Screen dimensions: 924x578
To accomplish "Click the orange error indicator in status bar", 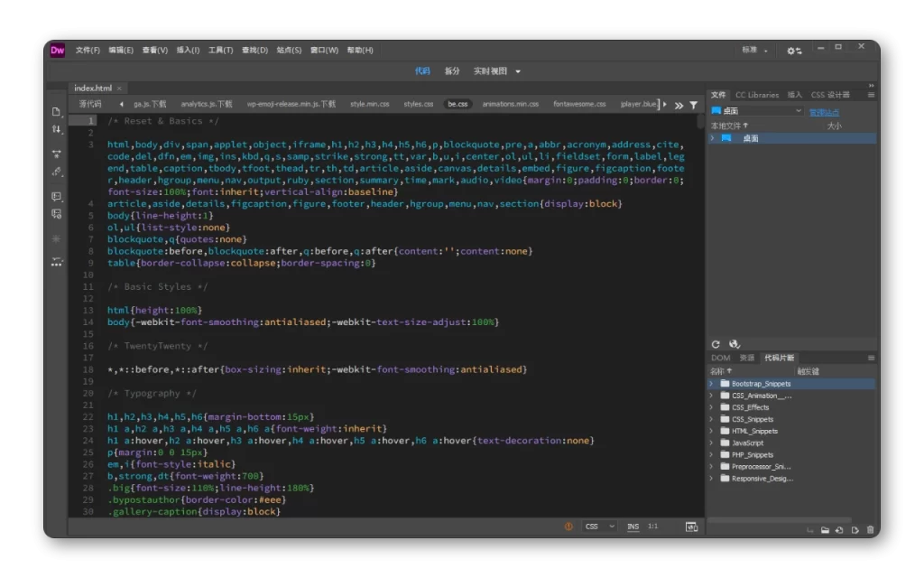I will [x=568, y=527].
